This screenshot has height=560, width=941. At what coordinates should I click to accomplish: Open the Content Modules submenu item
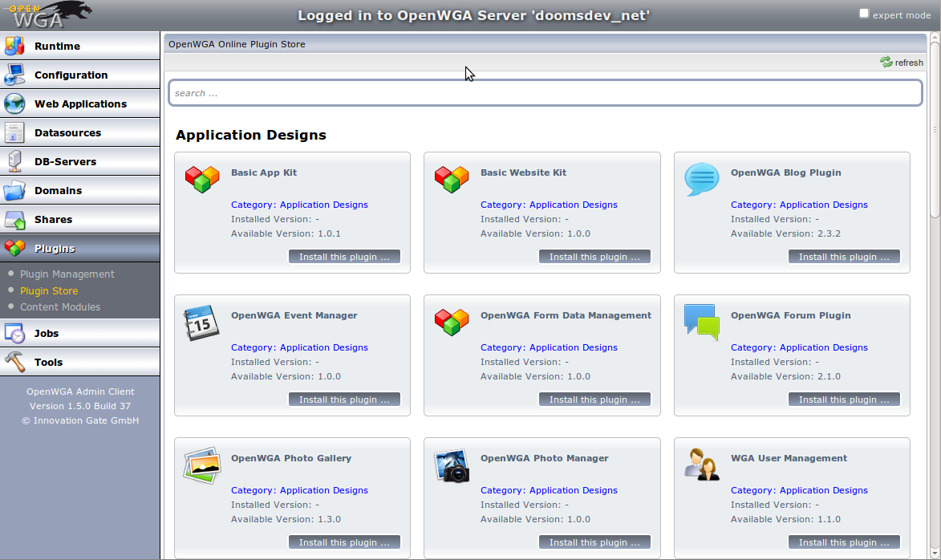60,306
